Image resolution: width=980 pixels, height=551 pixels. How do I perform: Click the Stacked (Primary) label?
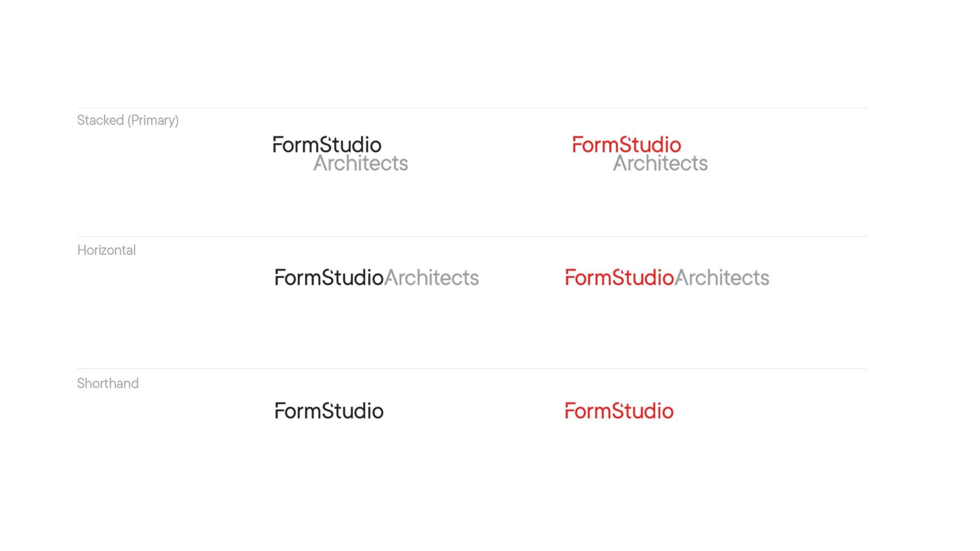pos(128,120)
